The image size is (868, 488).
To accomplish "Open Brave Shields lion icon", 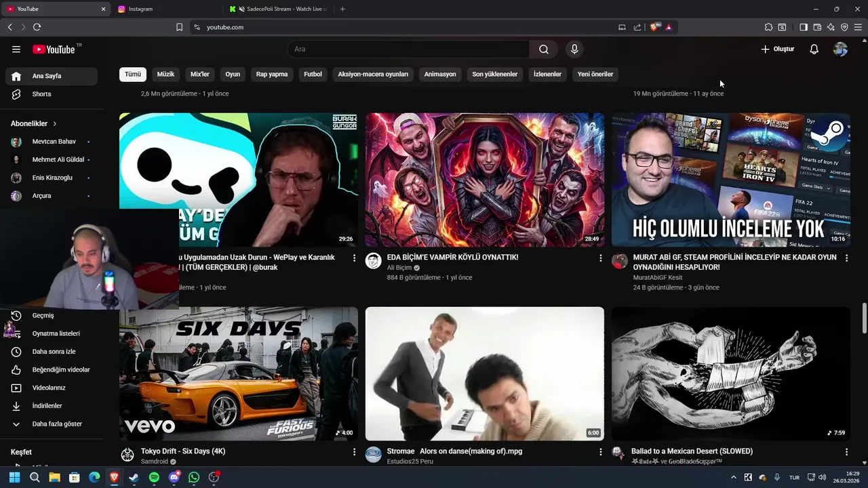I will click(x=654, y=27).
